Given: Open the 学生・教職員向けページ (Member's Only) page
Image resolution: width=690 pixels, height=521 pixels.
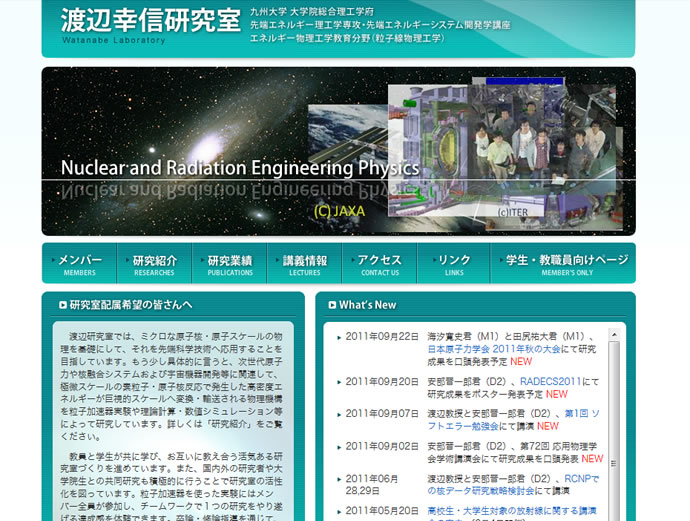Looking at the screenshot, I should click(x=563, y=264).
